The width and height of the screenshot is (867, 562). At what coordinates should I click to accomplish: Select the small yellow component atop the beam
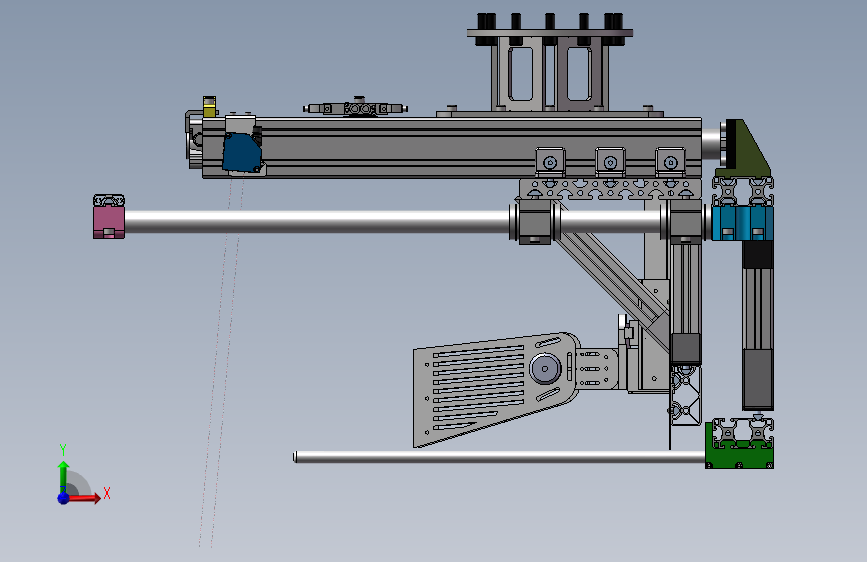(x=209, y=107)
